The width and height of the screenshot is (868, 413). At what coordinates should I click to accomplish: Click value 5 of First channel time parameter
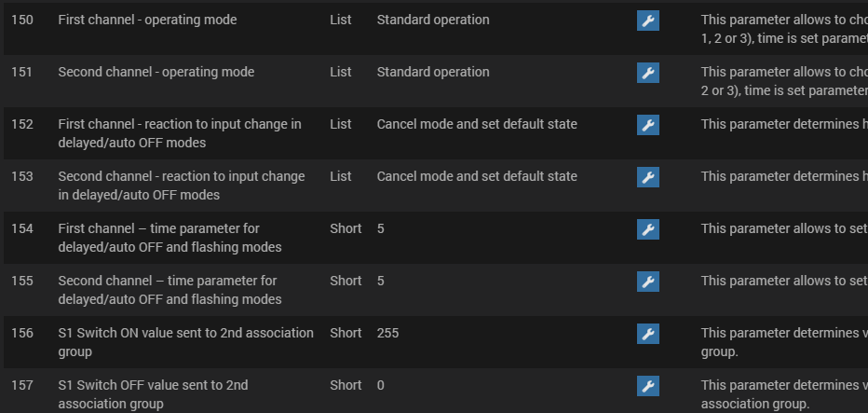tap(381, 228)
